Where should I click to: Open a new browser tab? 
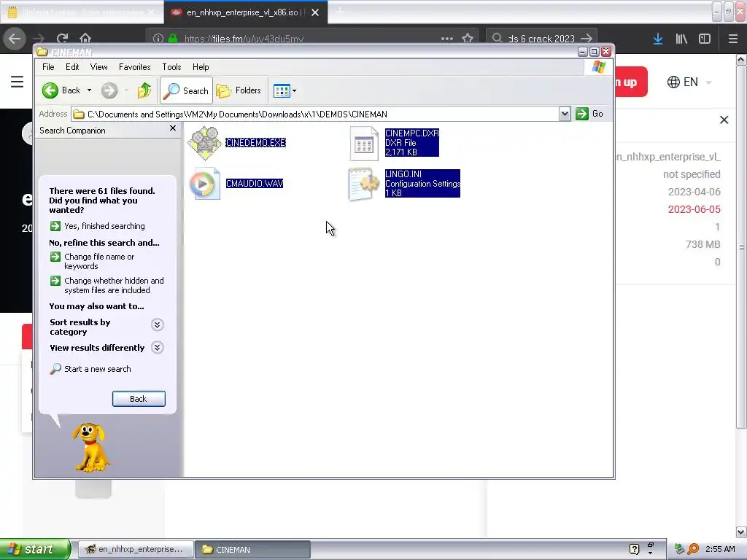tap(340, 12)
